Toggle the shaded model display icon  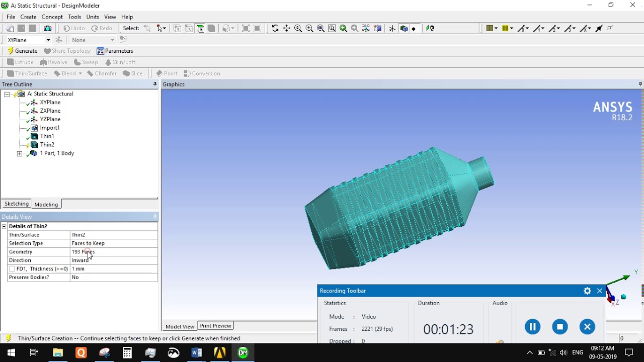[x=404, y=28]
